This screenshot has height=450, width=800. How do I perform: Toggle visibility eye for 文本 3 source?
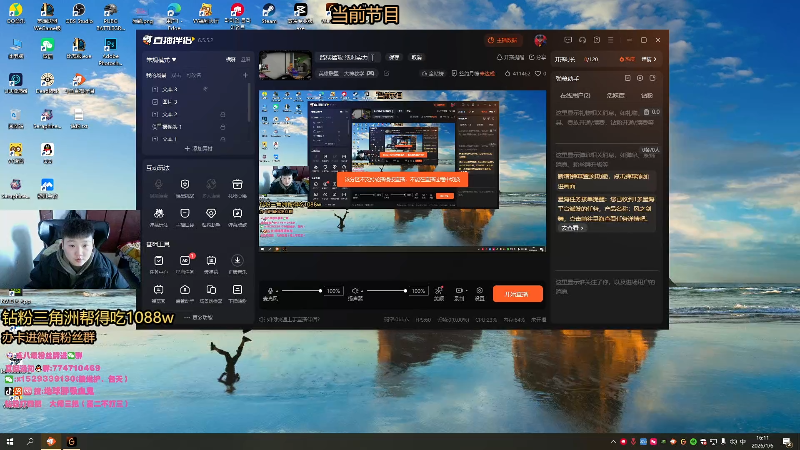[x=206, y=89]
